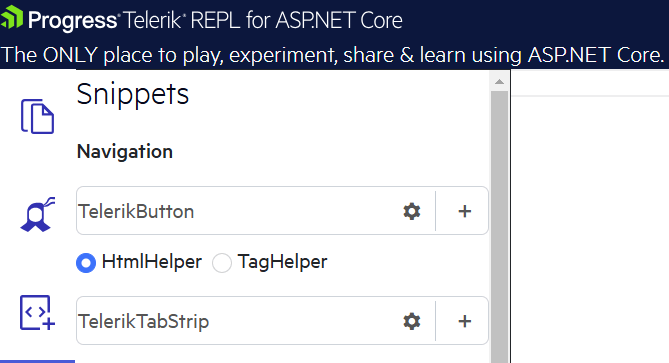Open settings gear for TelerikButton
669x363 pixels.
pyautogui.click(x=412, y=211)
